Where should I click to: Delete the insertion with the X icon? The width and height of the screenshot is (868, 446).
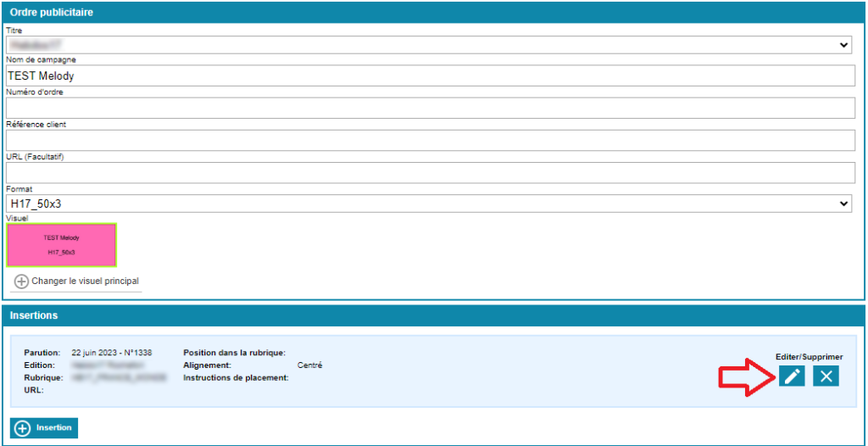[x=826, y=376]
